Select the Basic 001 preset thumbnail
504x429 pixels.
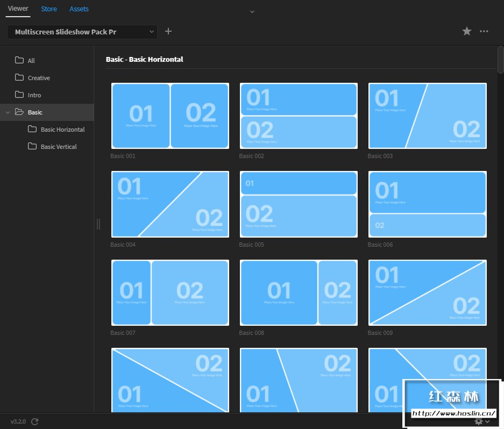point(170,116)
